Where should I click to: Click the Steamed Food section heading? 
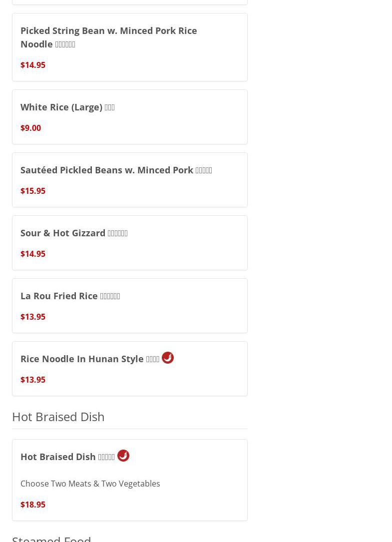pos(51,539)
